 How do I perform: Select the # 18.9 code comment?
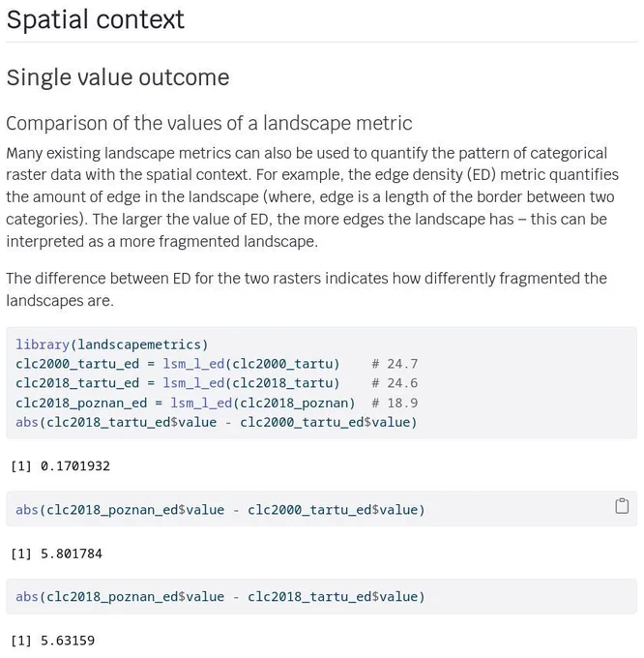395,403
